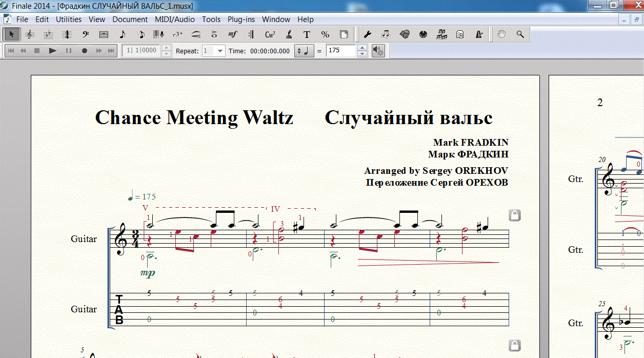Click the tempo value field 175
This screenshot has width=644, height=358.
coord(341,51)
